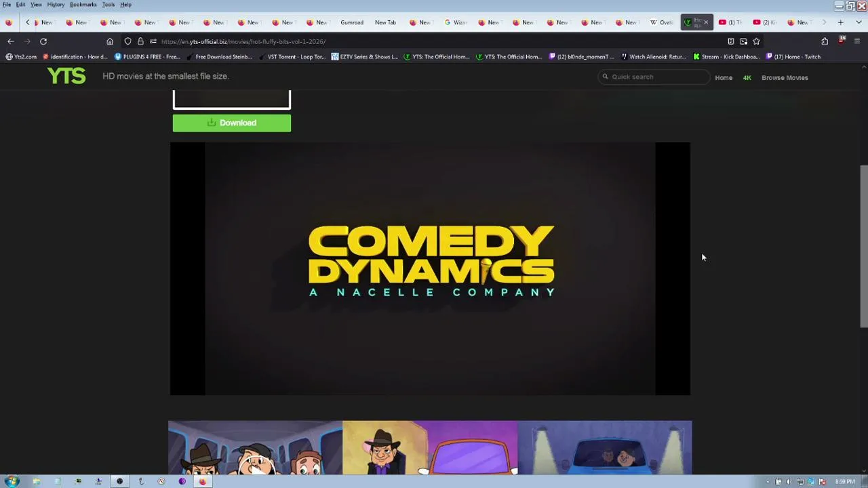Open the blue car headlights cartoon screenshot

tap(605, 448)
